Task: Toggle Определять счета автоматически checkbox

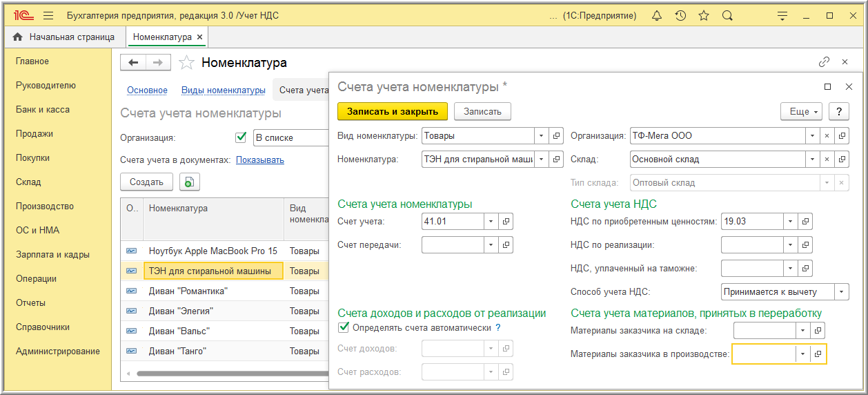Action: [344, 327]
